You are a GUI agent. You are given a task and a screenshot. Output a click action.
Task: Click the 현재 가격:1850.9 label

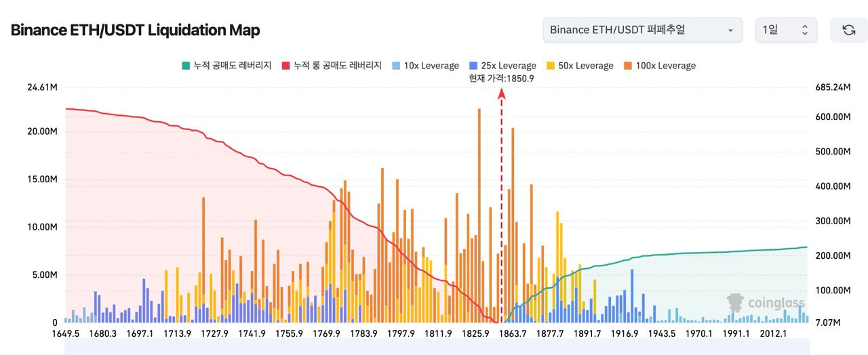tap(501, 79)
